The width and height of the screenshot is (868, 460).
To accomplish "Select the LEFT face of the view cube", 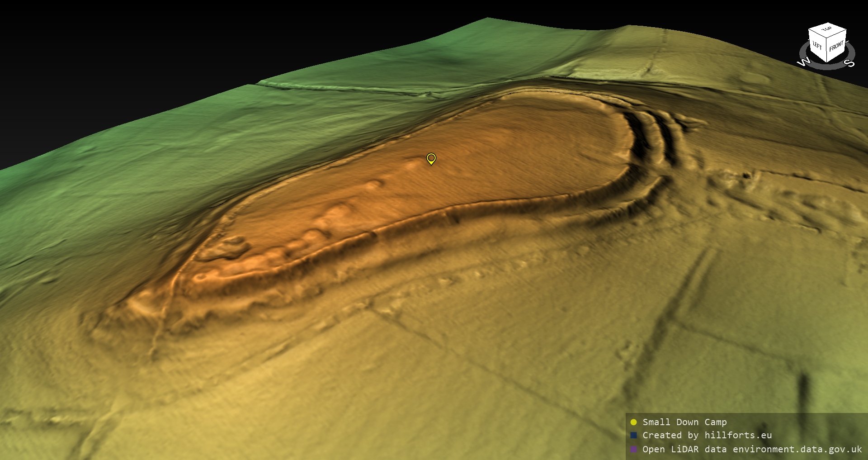I will pos(817,46).
